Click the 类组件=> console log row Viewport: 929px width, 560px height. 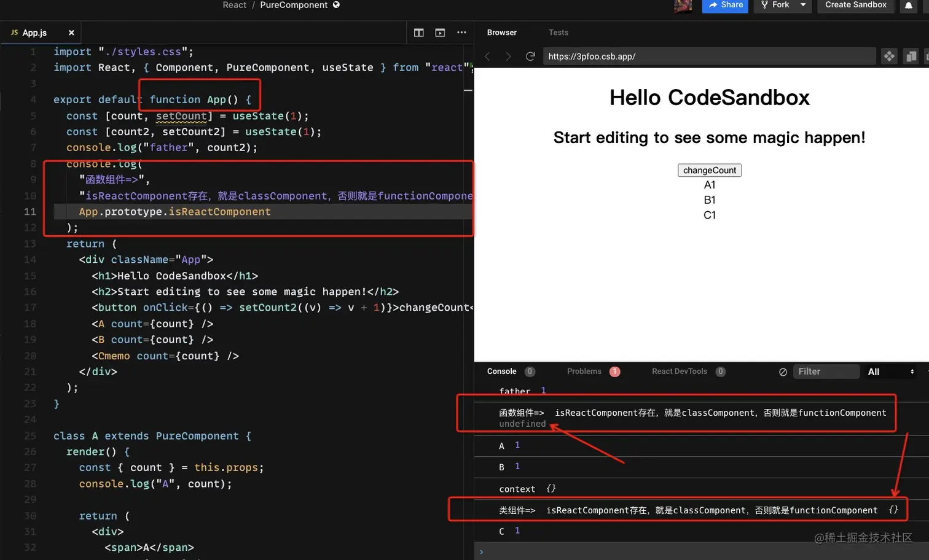(x=701, y=510)
